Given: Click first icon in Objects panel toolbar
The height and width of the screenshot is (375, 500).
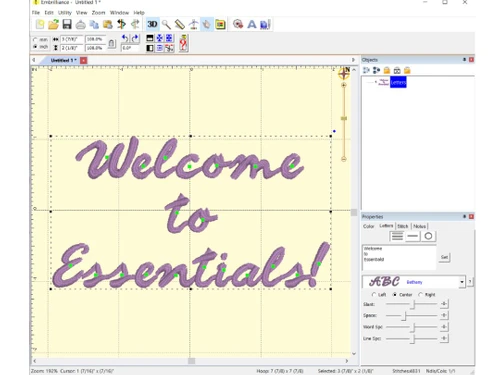Looking at the screenshot, I should [x=366, y=70].
